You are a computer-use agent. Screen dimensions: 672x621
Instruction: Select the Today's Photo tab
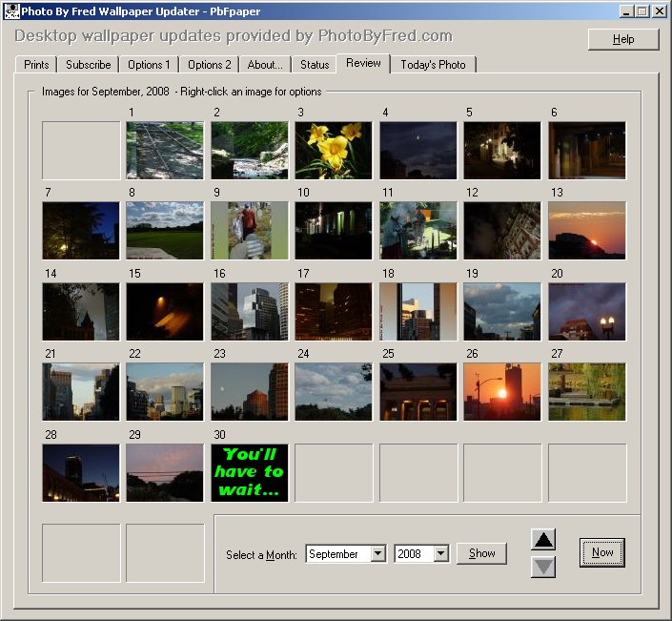click(434, 65)
